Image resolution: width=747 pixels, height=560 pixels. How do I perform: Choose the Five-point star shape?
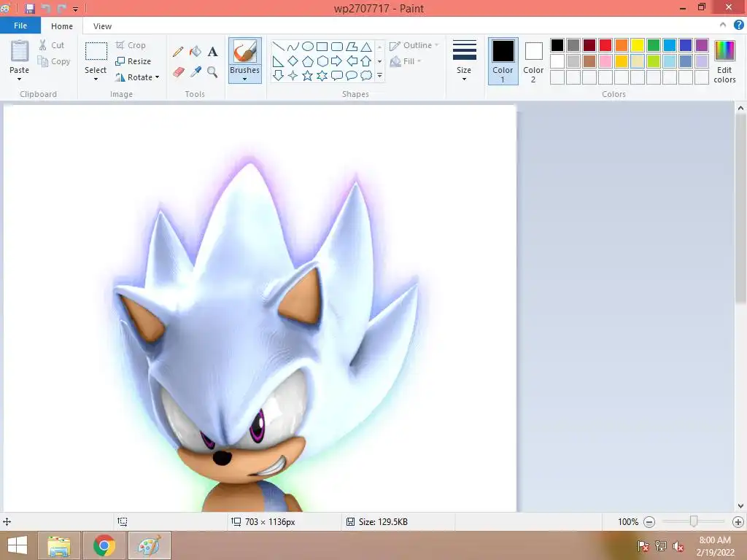click(x=308, y=75)
